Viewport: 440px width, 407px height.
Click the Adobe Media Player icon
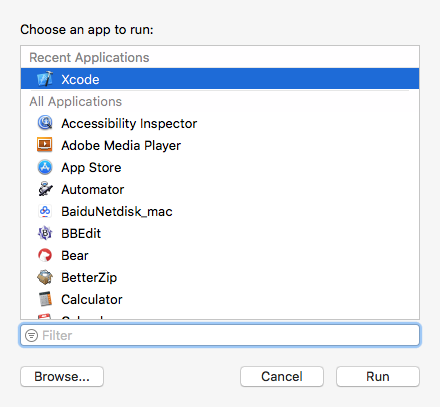[x=45, y=145]
